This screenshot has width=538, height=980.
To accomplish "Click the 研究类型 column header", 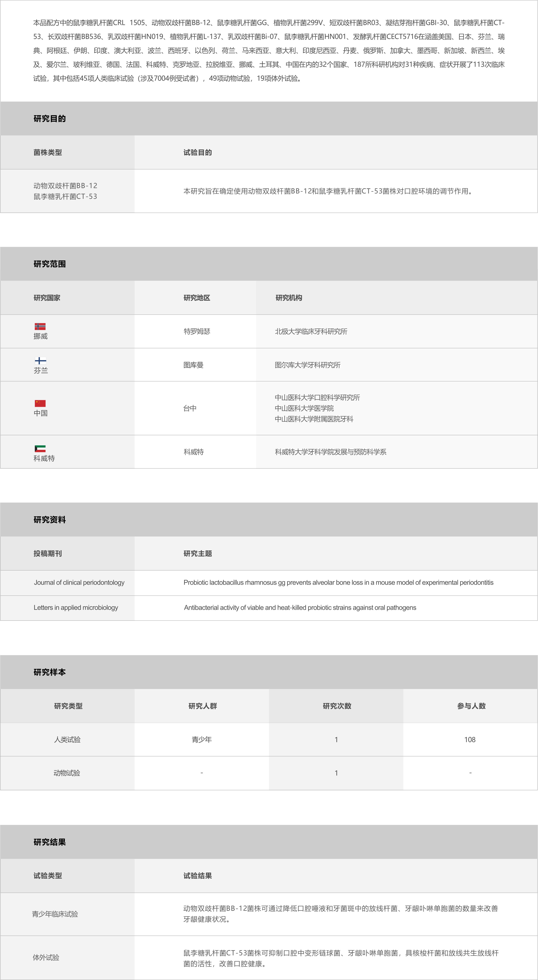I will click(68, 706).
